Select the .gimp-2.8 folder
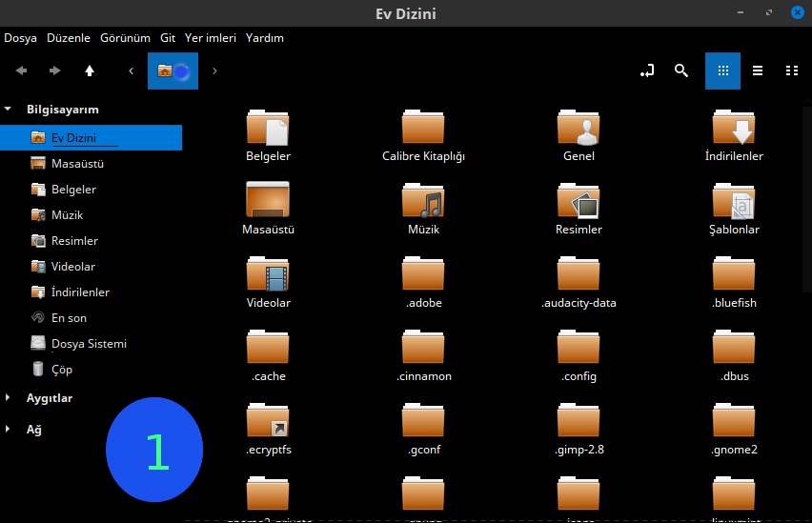 click(579, 421)
